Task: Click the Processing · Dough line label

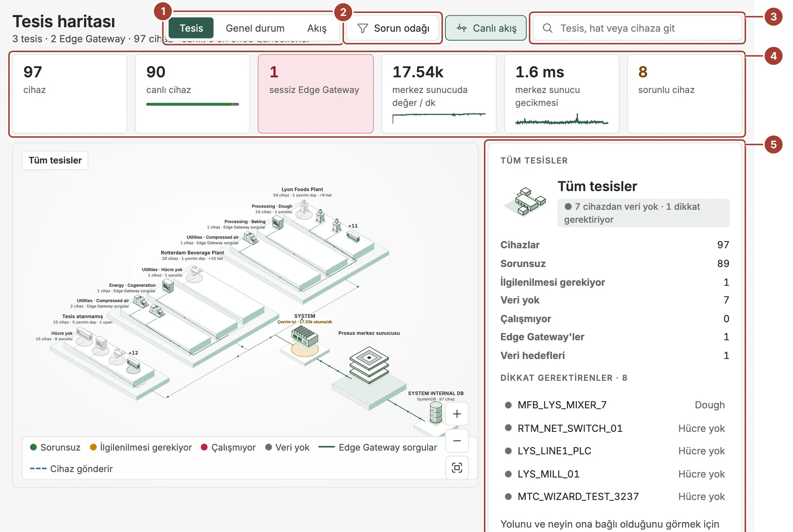Action: point(272,206)
